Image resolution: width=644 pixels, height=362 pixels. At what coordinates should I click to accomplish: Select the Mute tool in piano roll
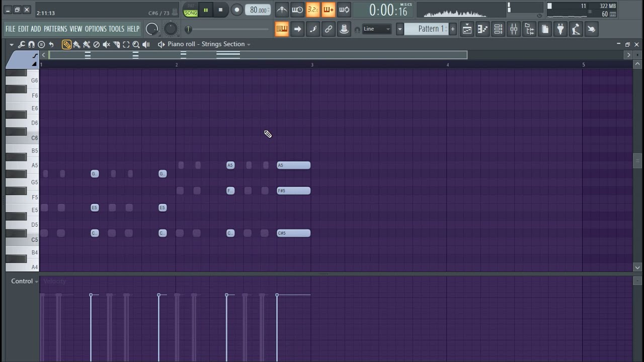pyautogui.click(x=107, y=44)
